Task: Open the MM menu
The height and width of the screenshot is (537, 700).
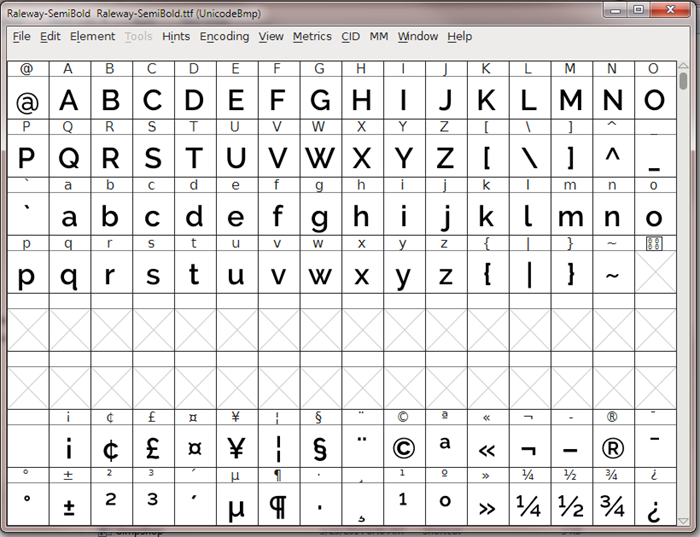Action: 379,37
